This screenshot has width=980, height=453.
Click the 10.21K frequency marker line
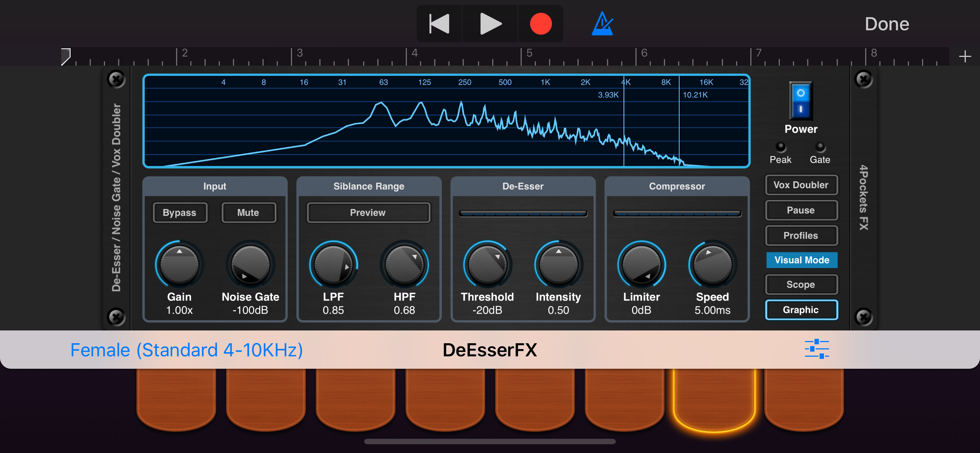pyautogui.click(x=679, y=122)
